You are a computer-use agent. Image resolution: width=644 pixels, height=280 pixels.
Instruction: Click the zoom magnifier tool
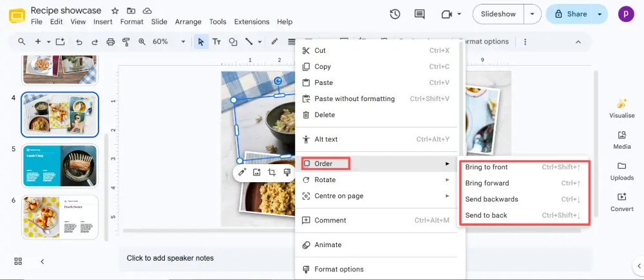click(x=142, y=41)
